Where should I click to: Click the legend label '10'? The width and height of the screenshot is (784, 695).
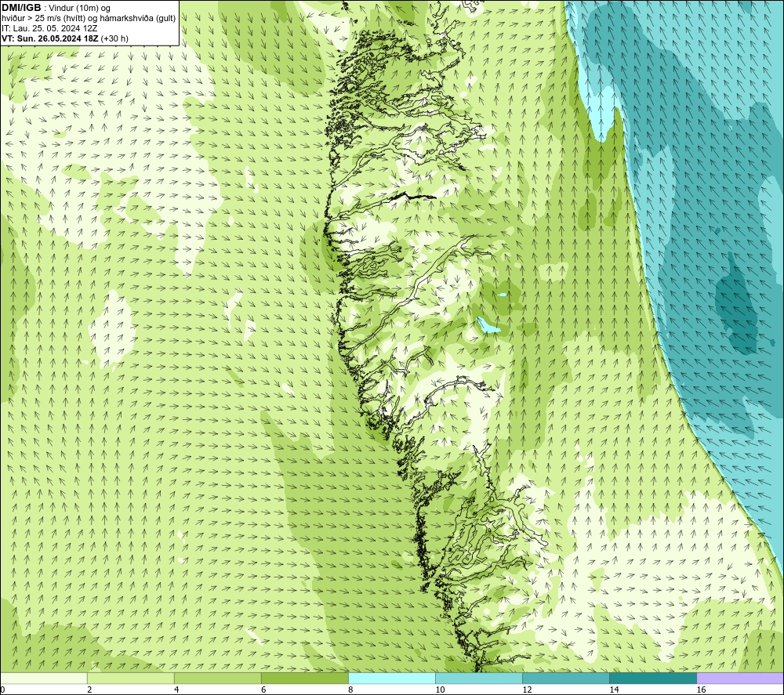[x=440, y=690]
